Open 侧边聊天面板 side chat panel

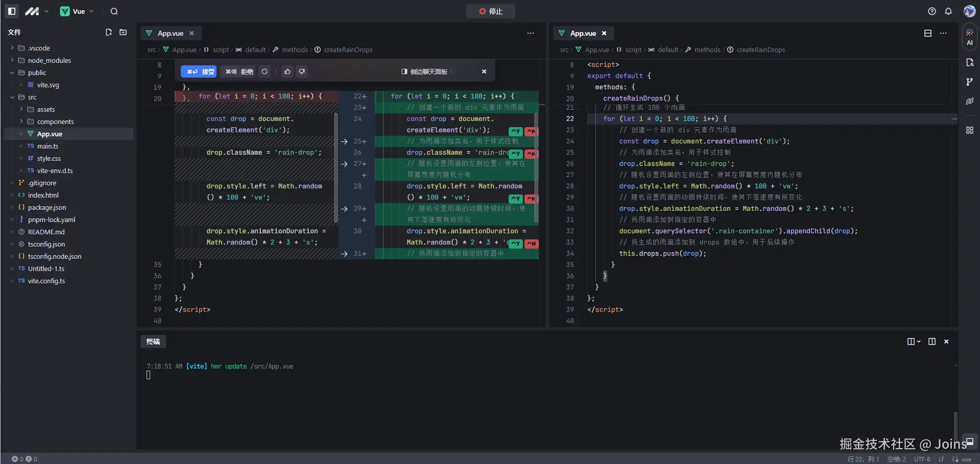pos(424,71)
